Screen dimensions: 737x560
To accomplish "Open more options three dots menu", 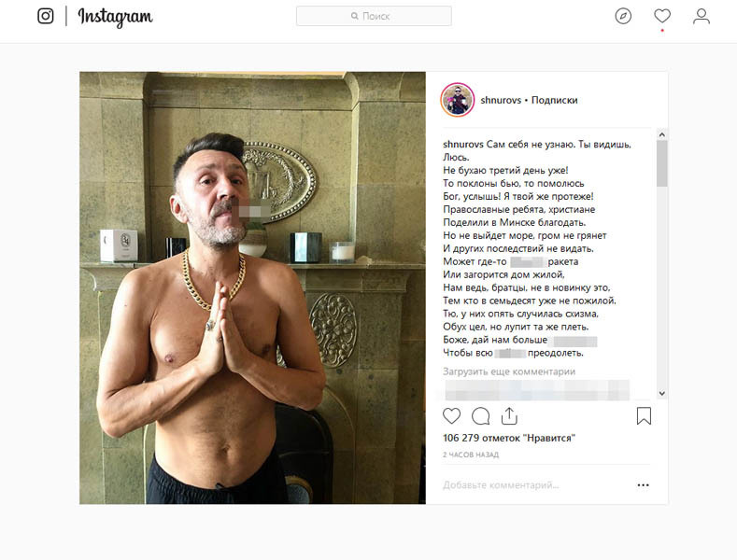I will click(x=643, y=484).
